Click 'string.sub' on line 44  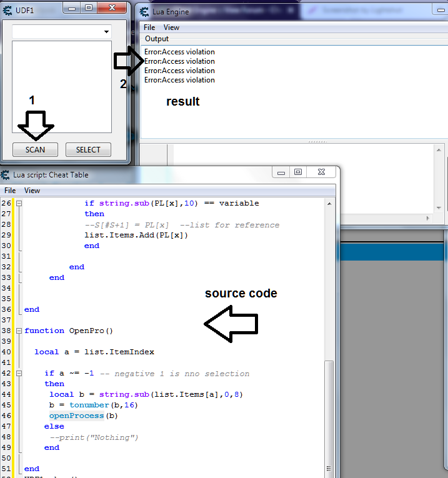coord(124,394)
